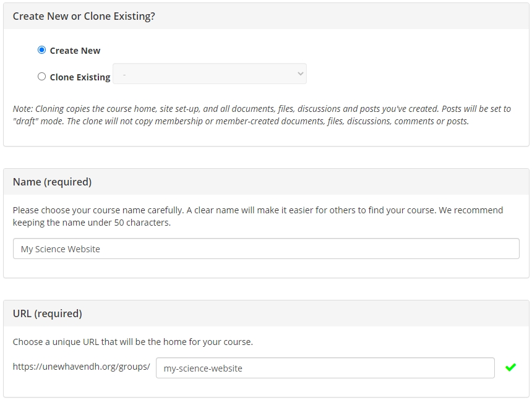Click the "Create New or Clone Existing?" header
The height and width of the screenshot is (400, 532).
click(x=84, y=16)
